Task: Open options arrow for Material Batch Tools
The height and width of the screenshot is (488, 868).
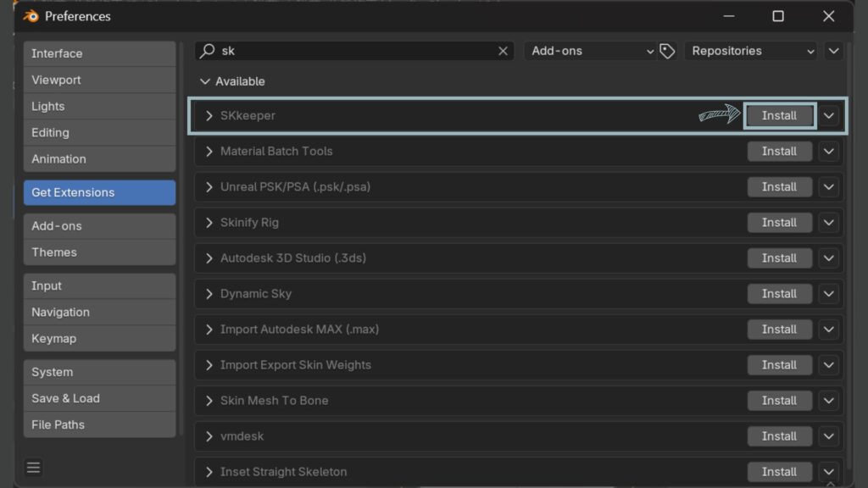Action: 829,151
